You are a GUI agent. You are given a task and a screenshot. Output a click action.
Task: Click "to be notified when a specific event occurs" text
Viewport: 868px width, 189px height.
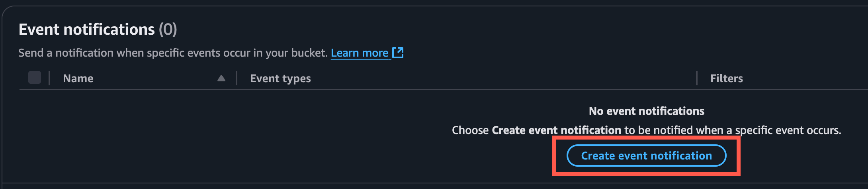pyautogui.click(x=733, y=130)
